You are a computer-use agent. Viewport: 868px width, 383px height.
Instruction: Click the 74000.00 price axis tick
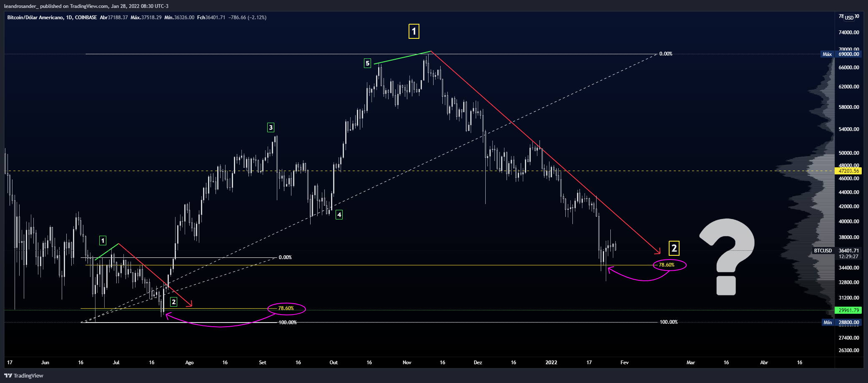point(849,33)
